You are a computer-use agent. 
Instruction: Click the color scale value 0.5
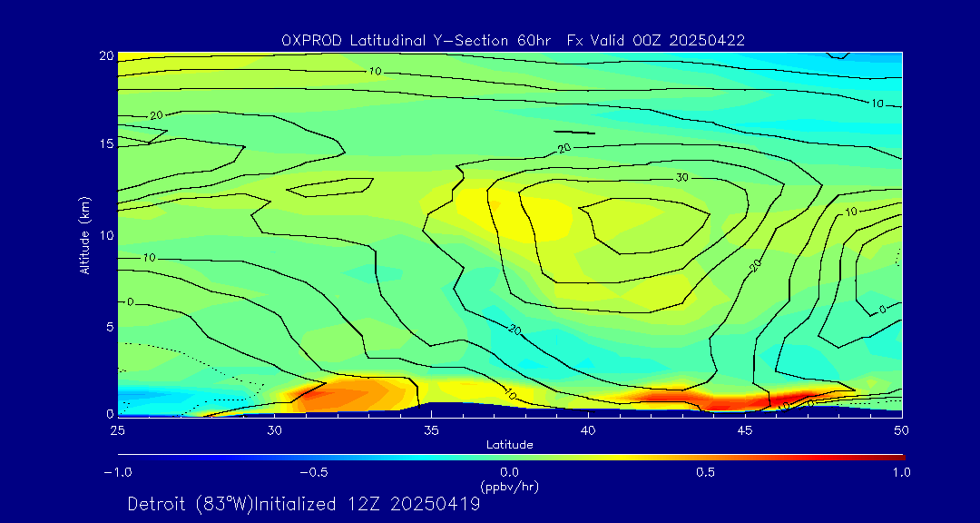pyautogui.click(x=706, y=472)
